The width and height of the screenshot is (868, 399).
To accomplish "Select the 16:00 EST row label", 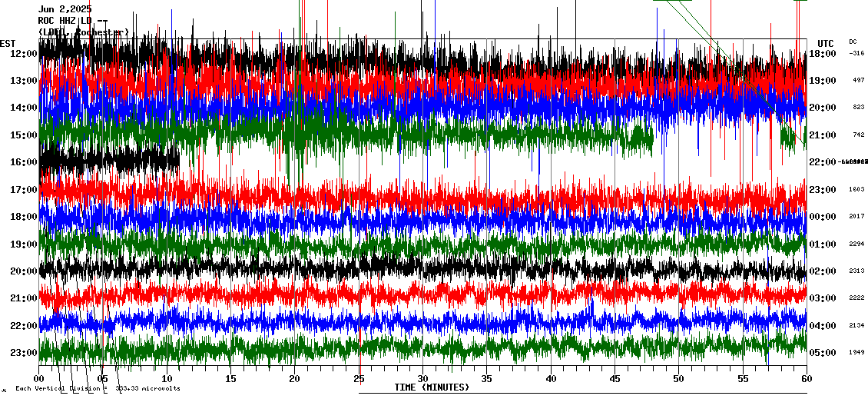I will (23, 162).
